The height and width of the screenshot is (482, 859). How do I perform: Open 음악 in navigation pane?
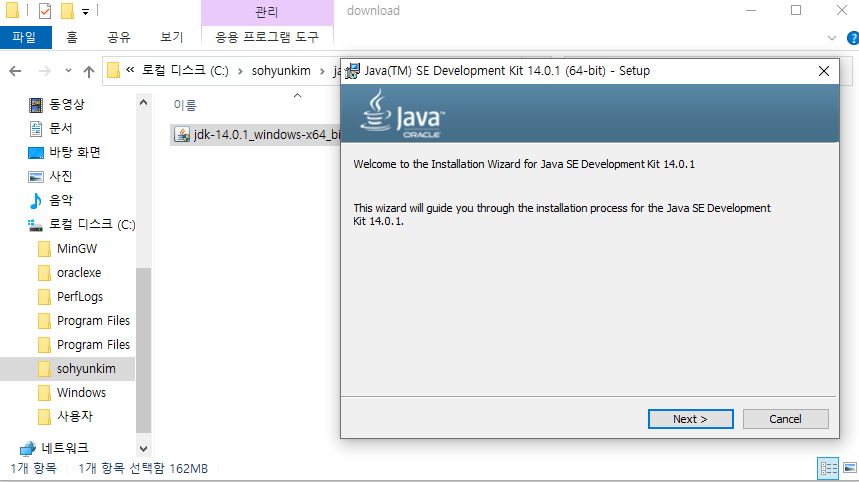click(x=61, y=200)
